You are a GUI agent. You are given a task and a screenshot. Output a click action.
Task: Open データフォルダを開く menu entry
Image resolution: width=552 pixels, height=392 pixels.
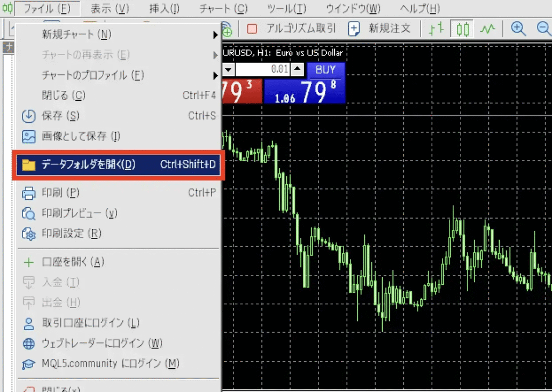pyautogui.click(x=116, y=165)
